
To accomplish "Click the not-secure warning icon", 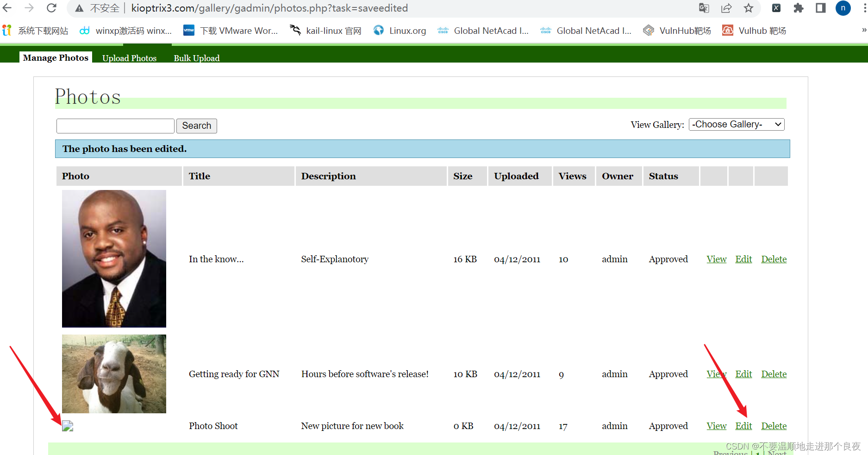I will tap(80, 8).
